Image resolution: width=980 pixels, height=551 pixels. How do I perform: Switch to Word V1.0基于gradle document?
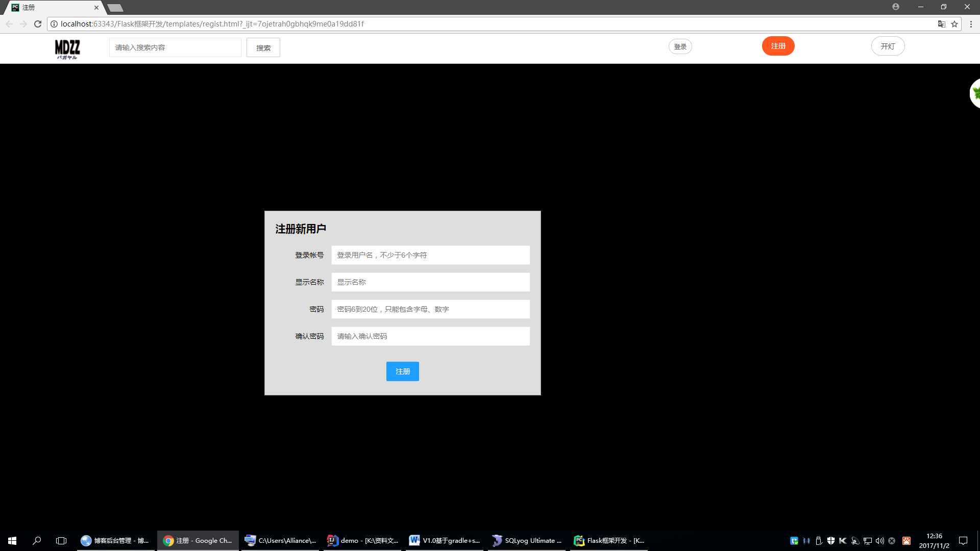(x=445, y=541)
